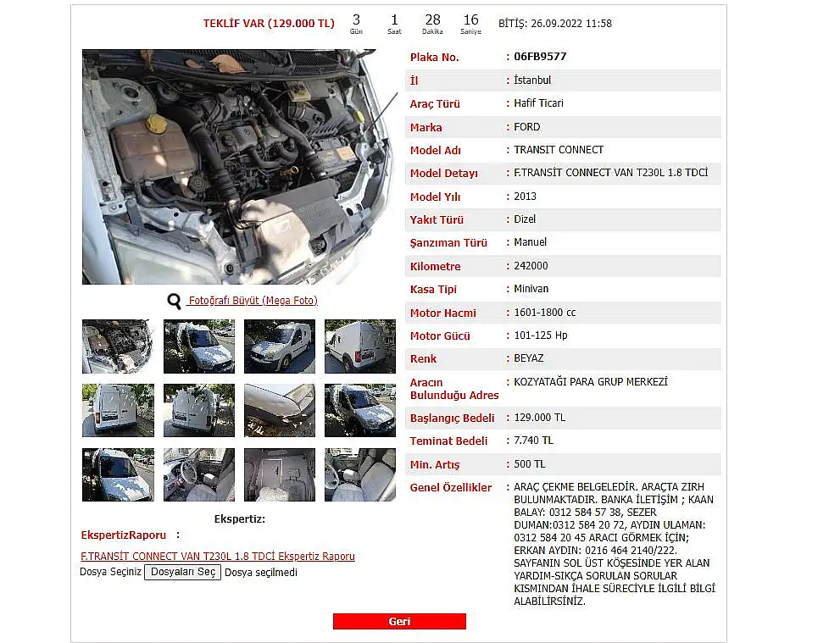Select the cargo partition interior thumbnail
This screenshot has height=643, width=840.
coord(280,475)
